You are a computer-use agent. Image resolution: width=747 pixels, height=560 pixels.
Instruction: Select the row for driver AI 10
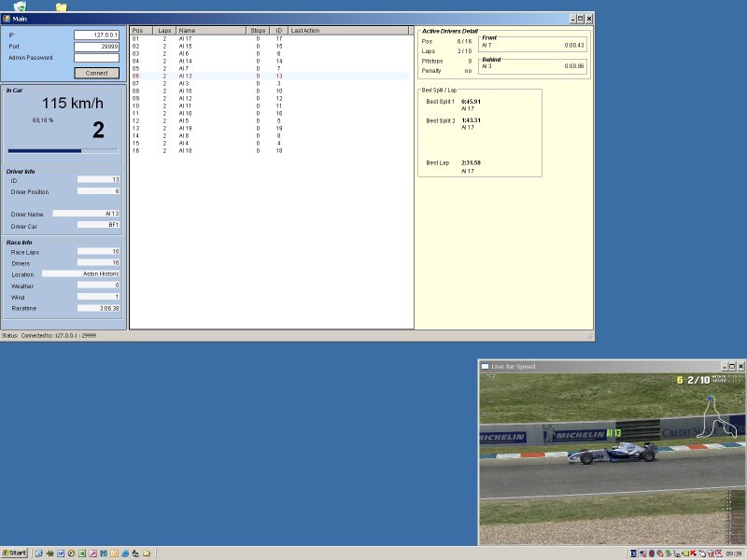pyautogui.click(x=269, y=91)
